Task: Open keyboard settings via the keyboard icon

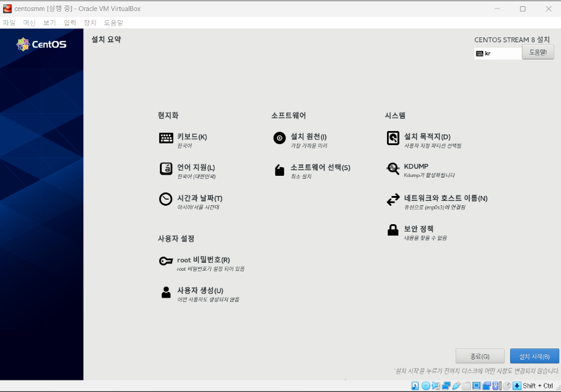Action: [x=166, y=138]
